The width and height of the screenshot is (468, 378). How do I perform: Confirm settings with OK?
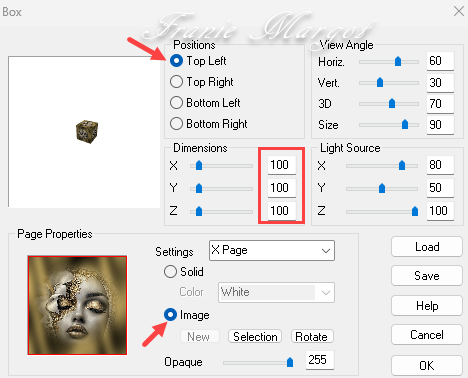tap(427, 366)
